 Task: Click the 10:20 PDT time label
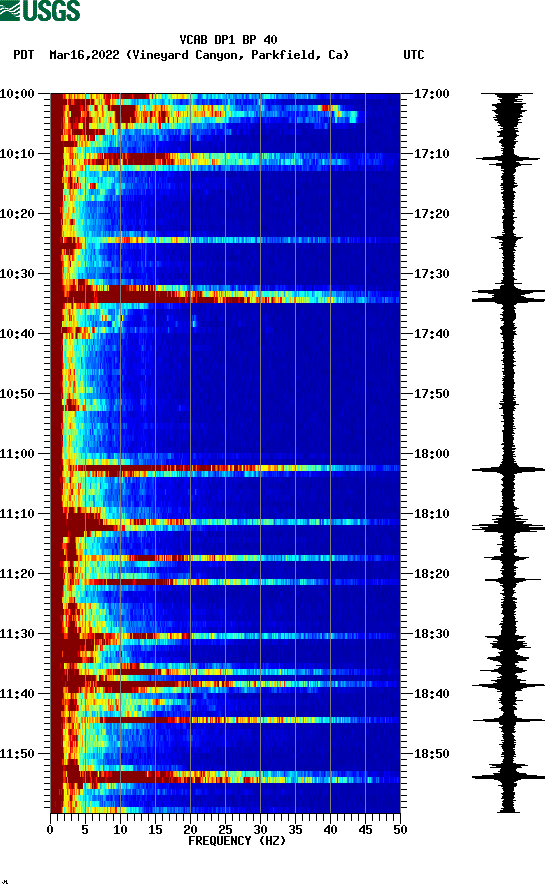pyautogui.click(x=17, y=214)
